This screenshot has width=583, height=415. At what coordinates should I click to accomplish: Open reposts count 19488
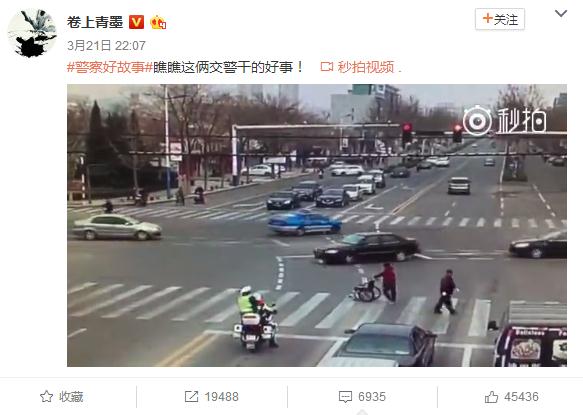[222, 397]
